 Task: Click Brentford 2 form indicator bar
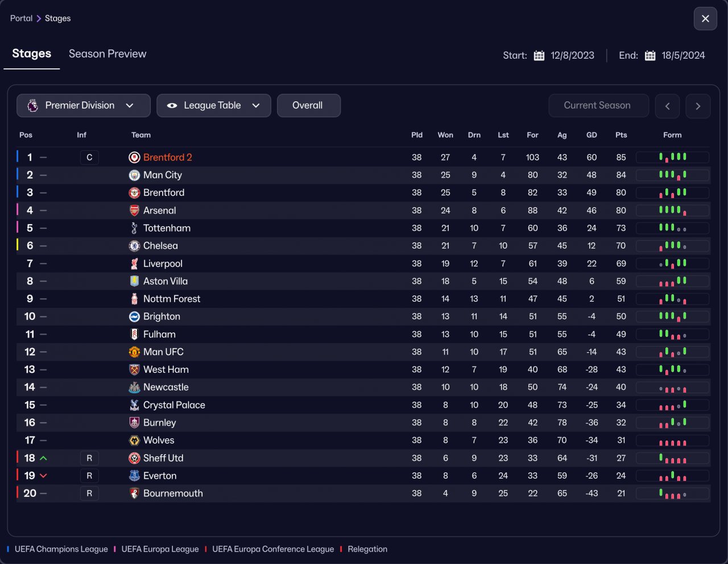point(672,158)
